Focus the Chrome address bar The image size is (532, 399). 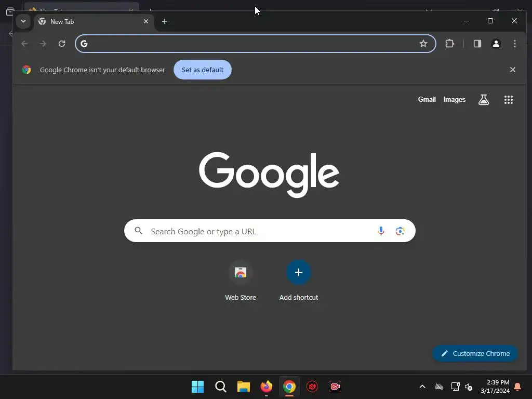tap(256, 44)
